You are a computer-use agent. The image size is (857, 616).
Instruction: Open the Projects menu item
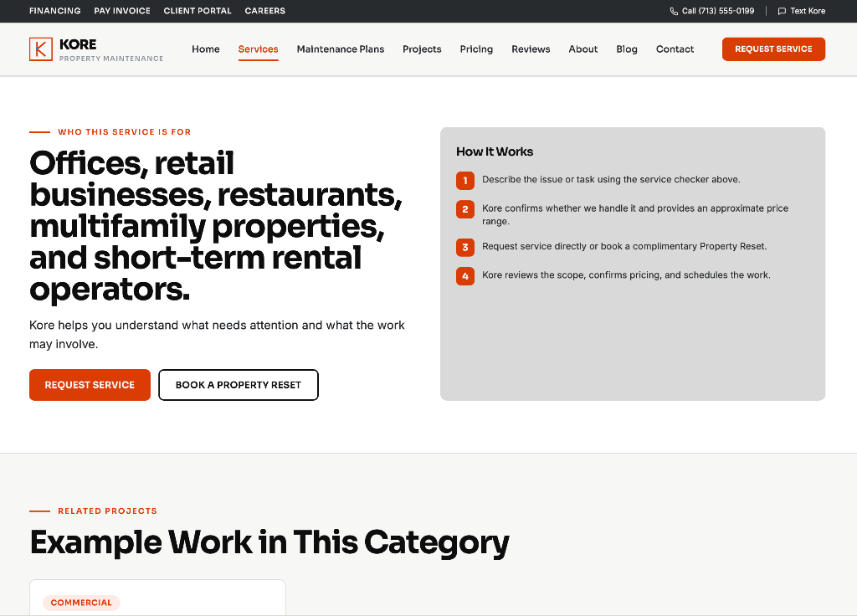[x=422, y=49]
